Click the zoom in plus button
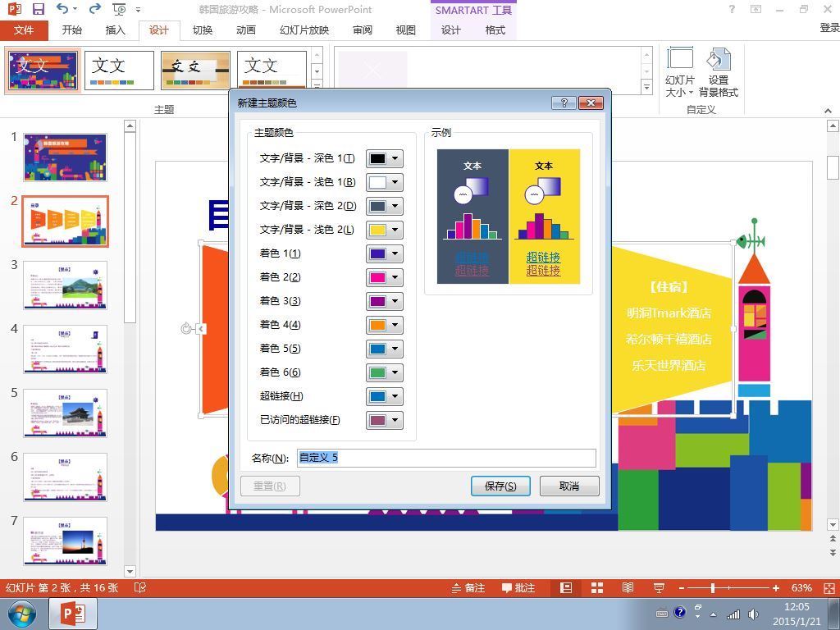The image size is (840, 630). pyautogui.click(x=776, y=588)
